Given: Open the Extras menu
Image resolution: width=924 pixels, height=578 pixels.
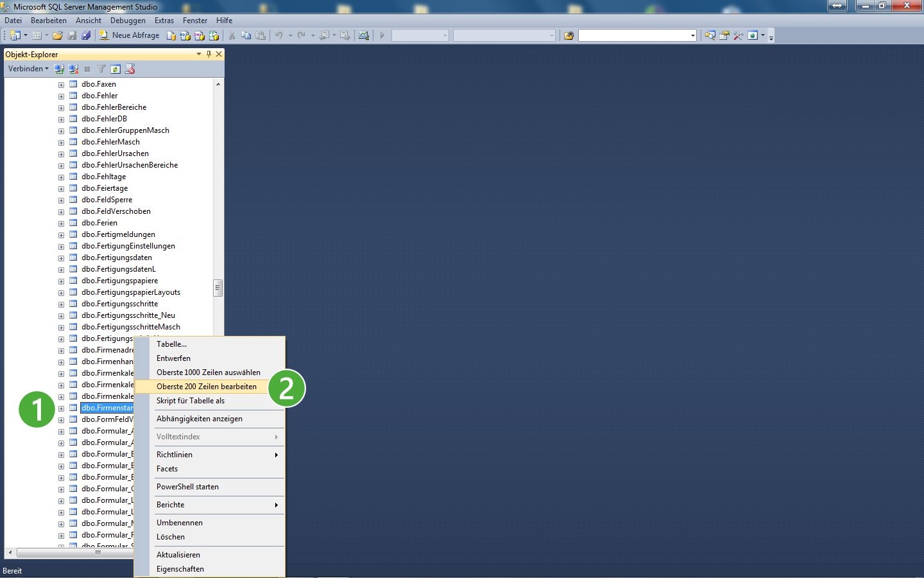Looking at the screenshot, I should 164,21.
